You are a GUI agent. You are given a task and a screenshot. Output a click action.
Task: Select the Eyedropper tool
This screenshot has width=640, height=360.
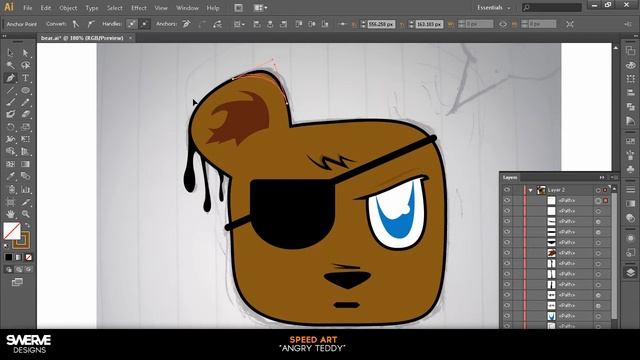point(10,176)
